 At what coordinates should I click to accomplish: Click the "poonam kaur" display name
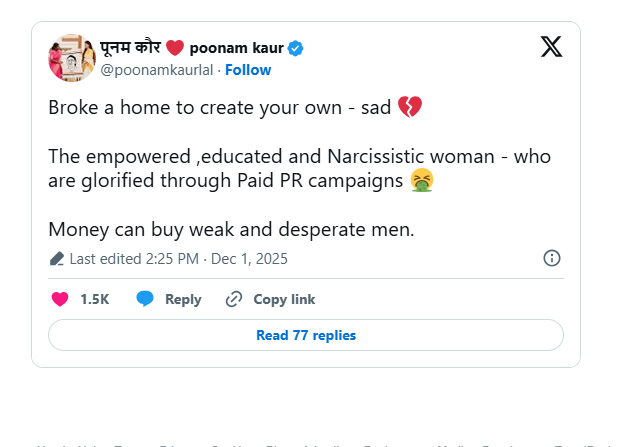tap(238, 48)
